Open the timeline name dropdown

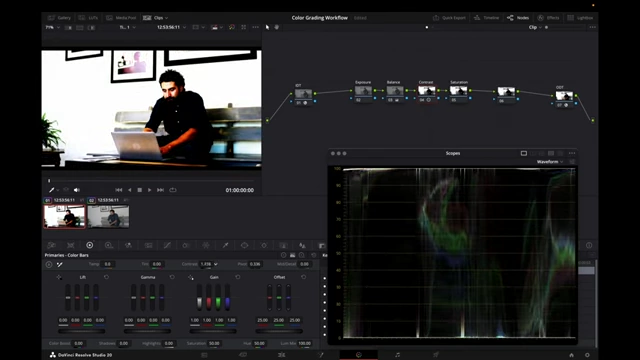[127, 27]
